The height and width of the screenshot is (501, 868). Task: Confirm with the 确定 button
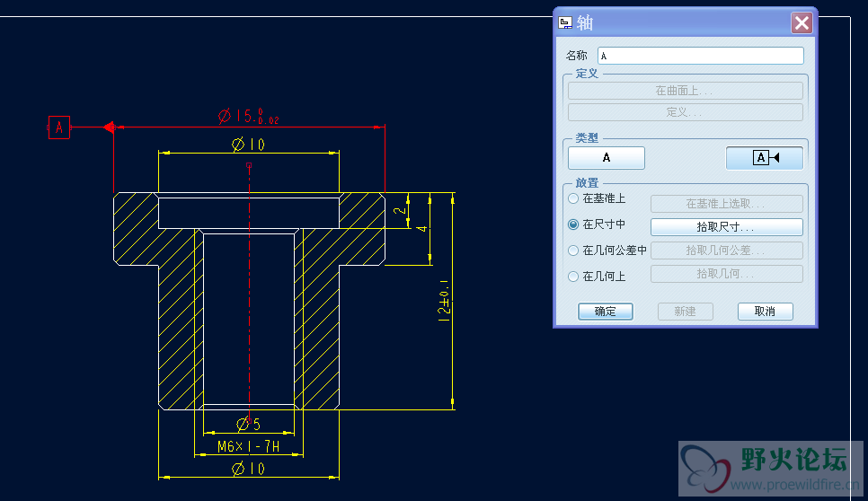click(x=605, y=312)
